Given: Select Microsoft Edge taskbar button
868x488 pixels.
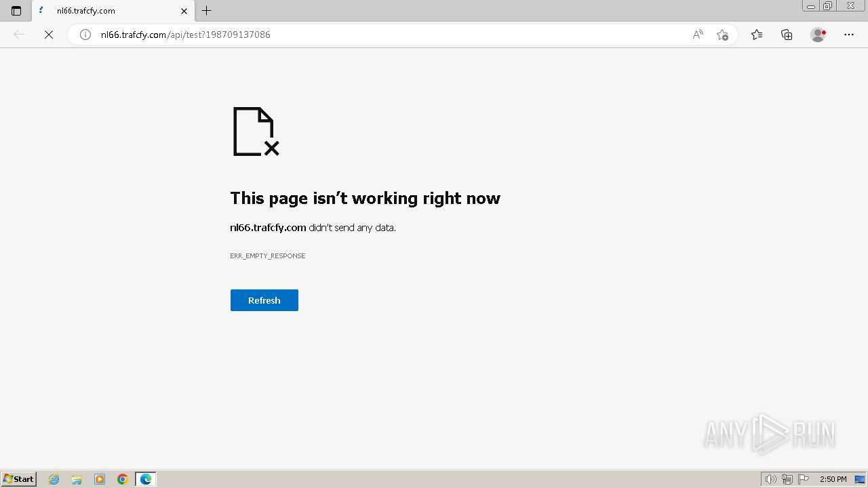Looking at the screenshot, I should [x=146, y=479].
